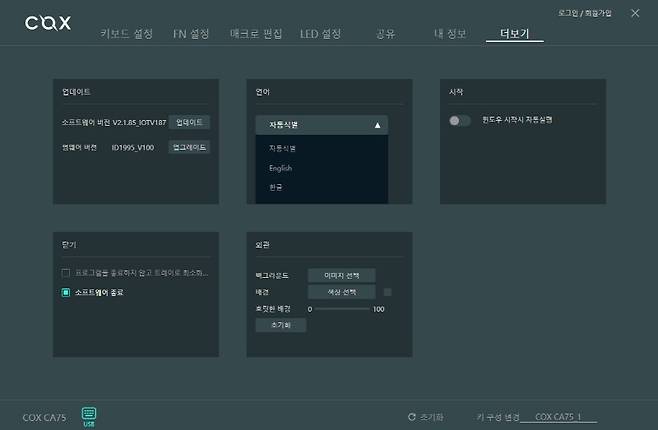Open the FN 설정 tab
Viewport: 658px width, 430px height.
(191, 33)
